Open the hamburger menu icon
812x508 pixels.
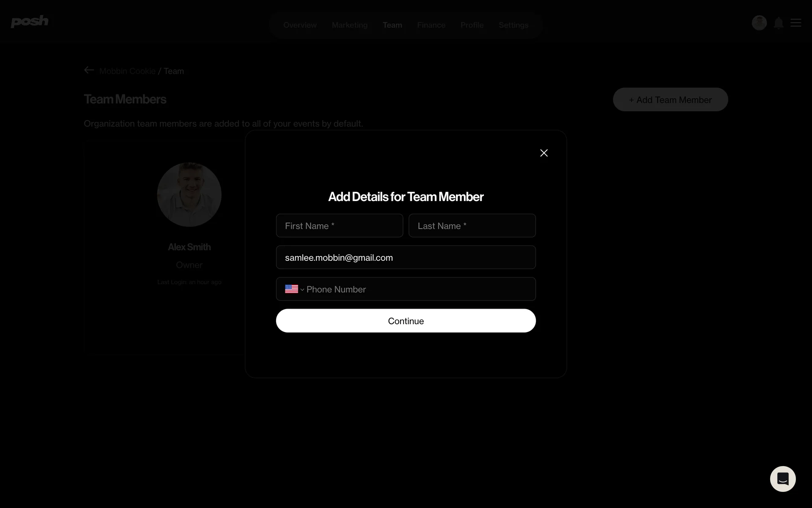coord(796,23)
